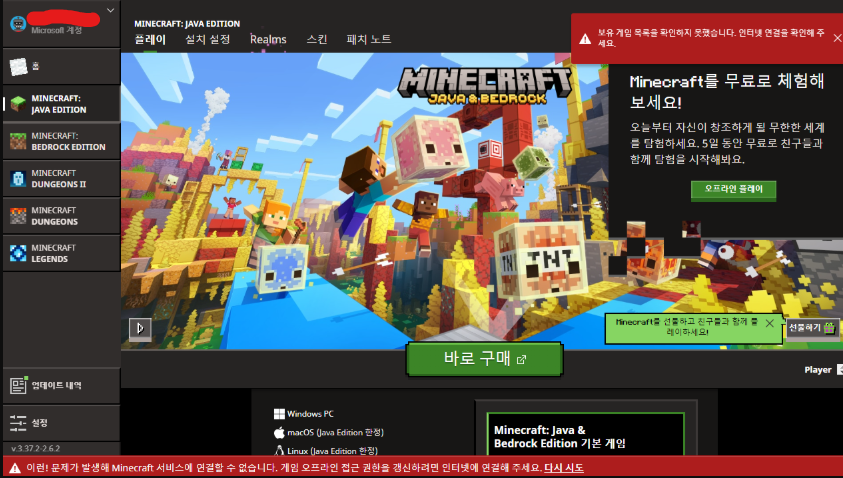The width and height of the screenshot is (843, 478).
Task: Go to the Home sidebar item
Action: (61, 66)
